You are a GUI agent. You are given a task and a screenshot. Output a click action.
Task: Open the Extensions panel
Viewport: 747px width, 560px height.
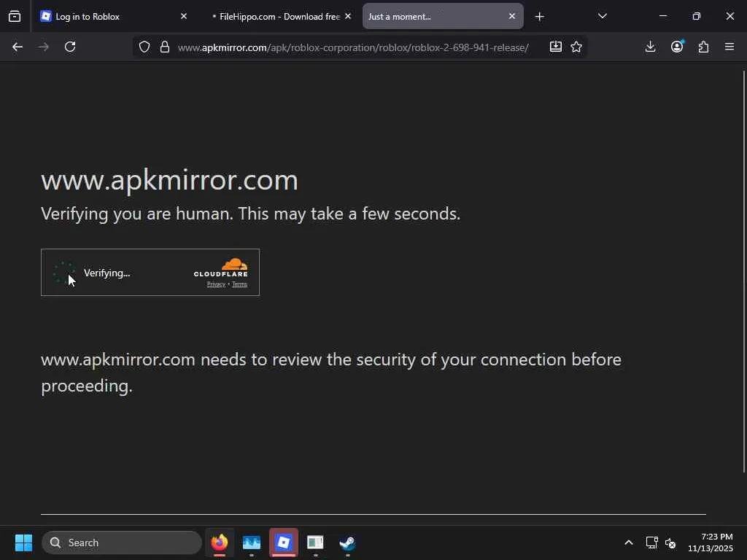point(704,47)
